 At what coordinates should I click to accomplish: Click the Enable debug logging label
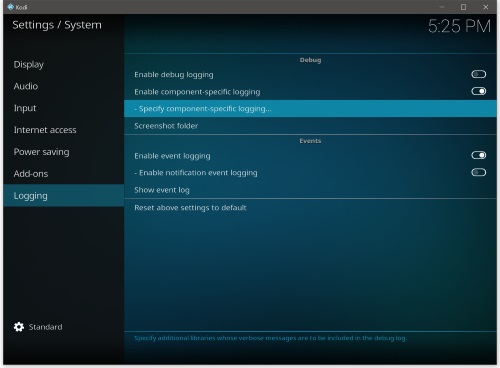[174, 75]
